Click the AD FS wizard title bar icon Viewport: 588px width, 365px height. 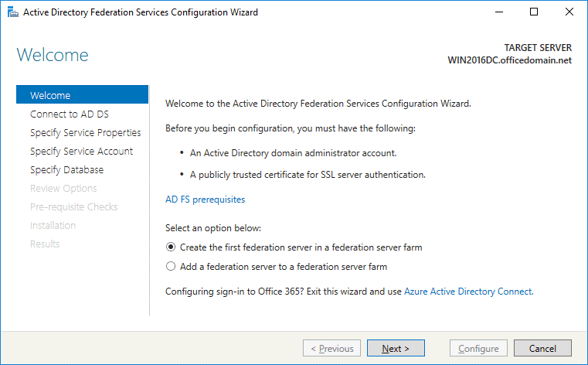(x=11, y=12)
